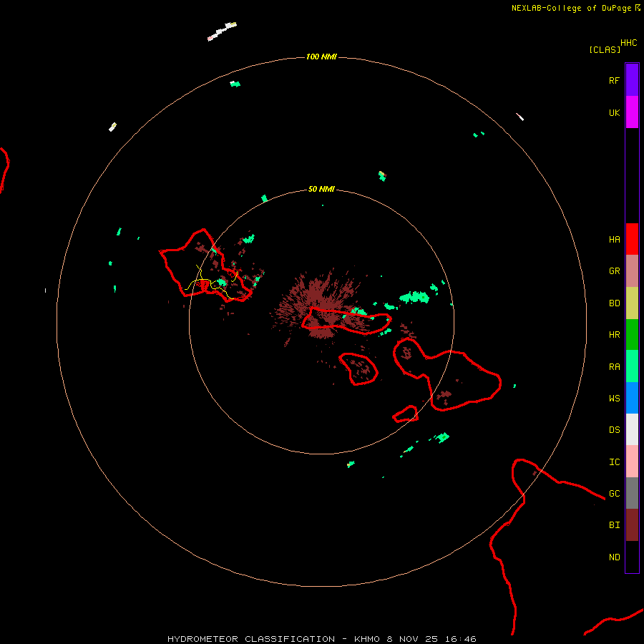The height and width of the screenshot is (644, 644).
Task: Select the 100 NMI range ring label
Action: pyautogui.click(x=321, y=57)
